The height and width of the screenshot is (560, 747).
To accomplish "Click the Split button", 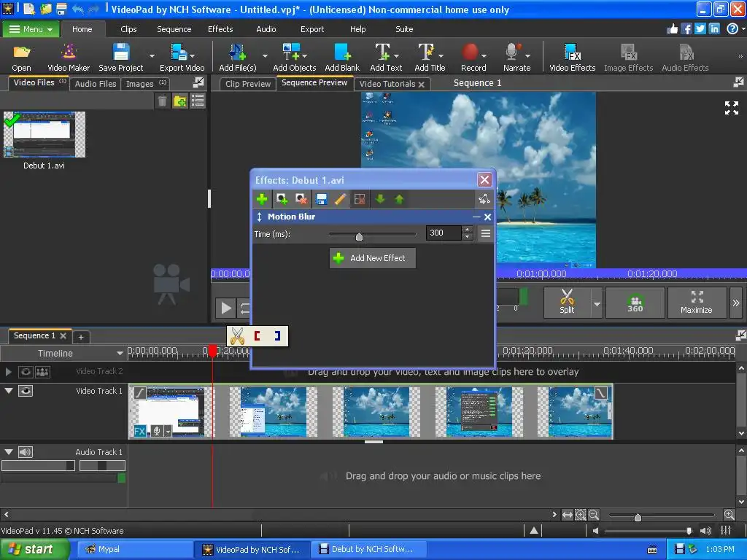I will tap(567, 303).
